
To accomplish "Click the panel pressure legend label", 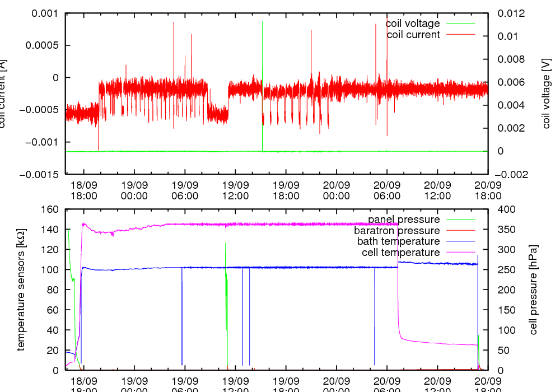I will 403,219.
